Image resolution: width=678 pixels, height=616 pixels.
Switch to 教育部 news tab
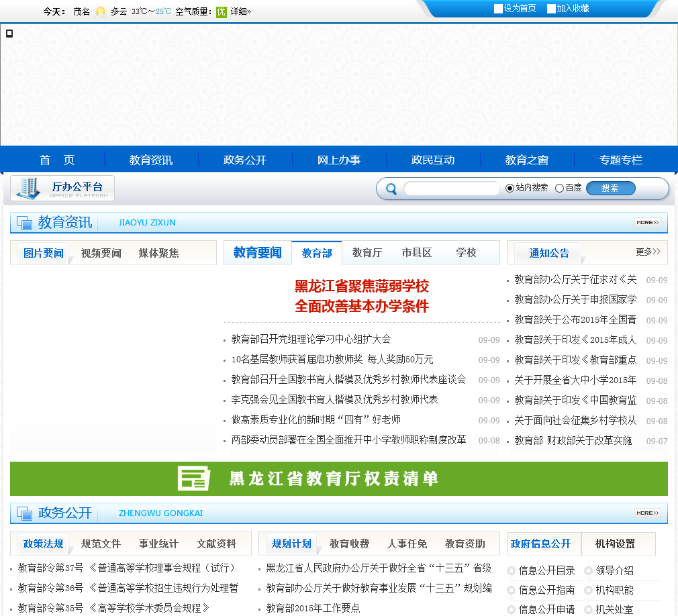tap(317, 253)
